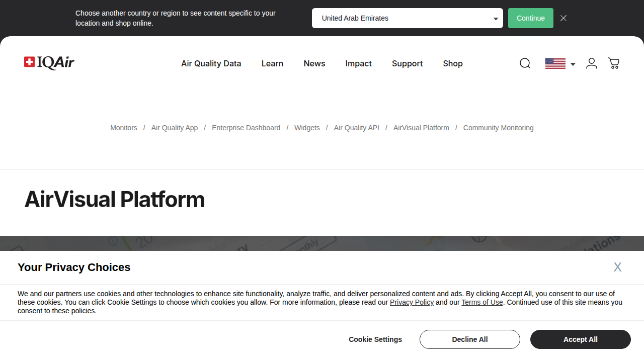Go to the Enterprise Dashboard link
The width and height of the screenshot is (644, 362).
[x=246, y=128]
